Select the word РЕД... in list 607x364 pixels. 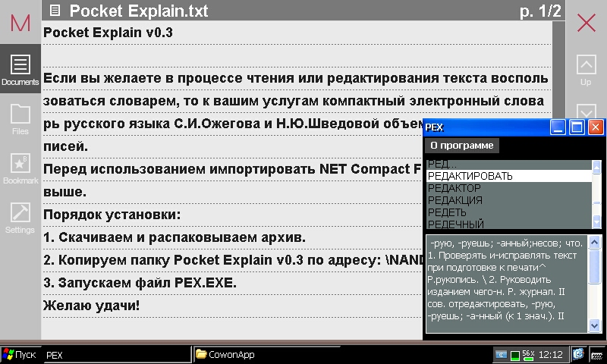pyautogui.click(x=509, y=165)
